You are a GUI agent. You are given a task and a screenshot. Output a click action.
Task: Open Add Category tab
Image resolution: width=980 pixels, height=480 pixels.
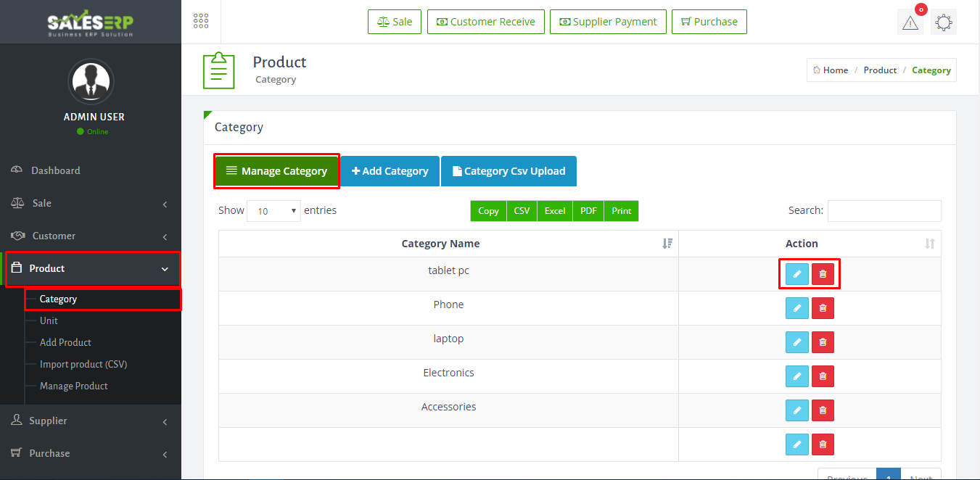tap(390, 171)
